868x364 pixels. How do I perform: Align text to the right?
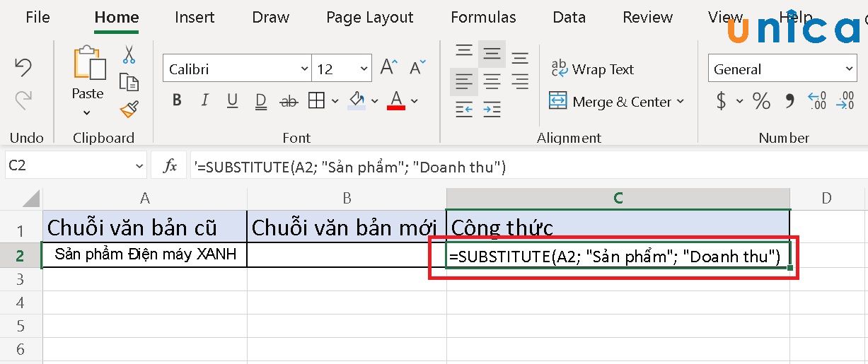(x=520, y=83)
